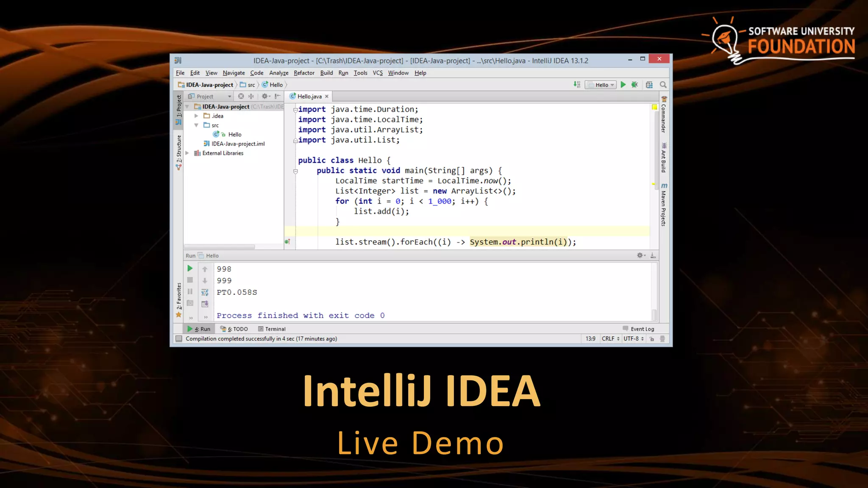Change CRLF line separator setting
The height and width of the screenshot is (488, 868).
point(610,339)
